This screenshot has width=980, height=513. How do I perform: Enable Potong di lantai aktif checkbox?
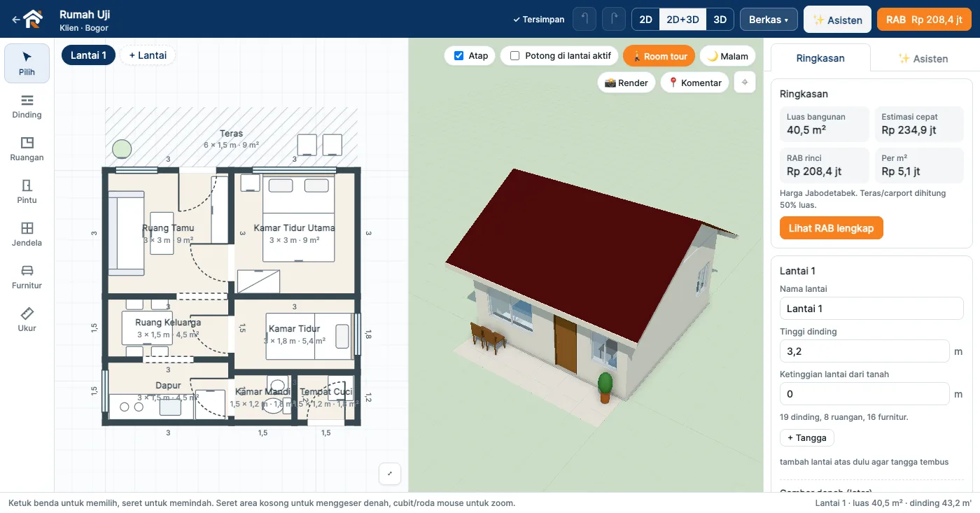[x=515, y=56]
